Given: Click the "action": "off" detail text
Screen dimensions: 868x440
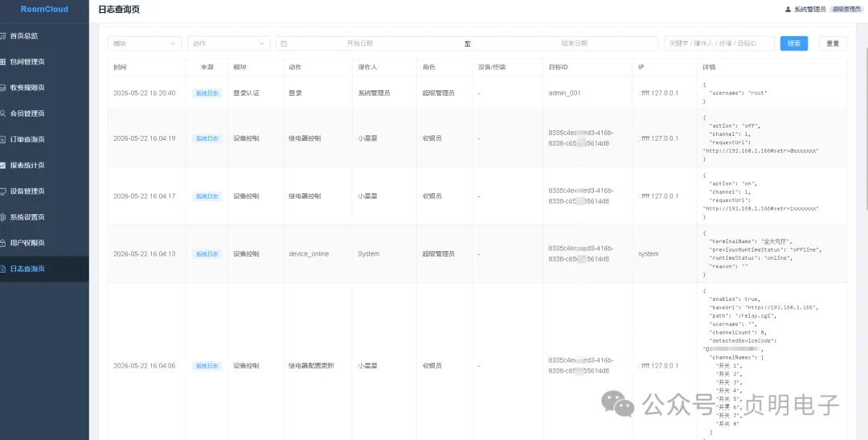Looking at the screenshot, I should (x=735, y=125).
